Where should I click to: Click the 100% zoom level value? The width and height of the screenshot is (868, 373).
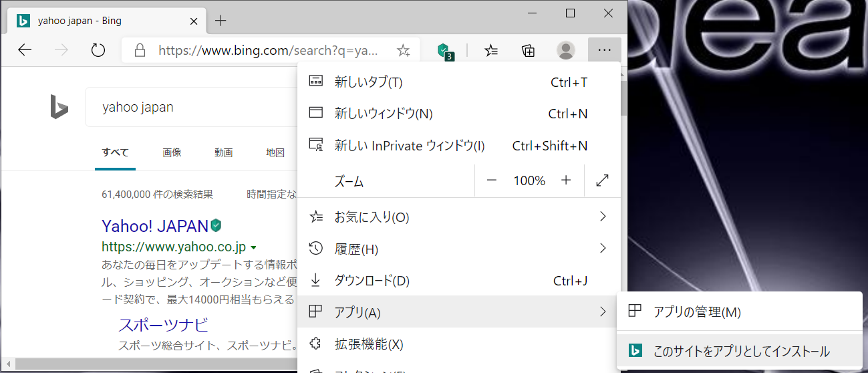529,180
